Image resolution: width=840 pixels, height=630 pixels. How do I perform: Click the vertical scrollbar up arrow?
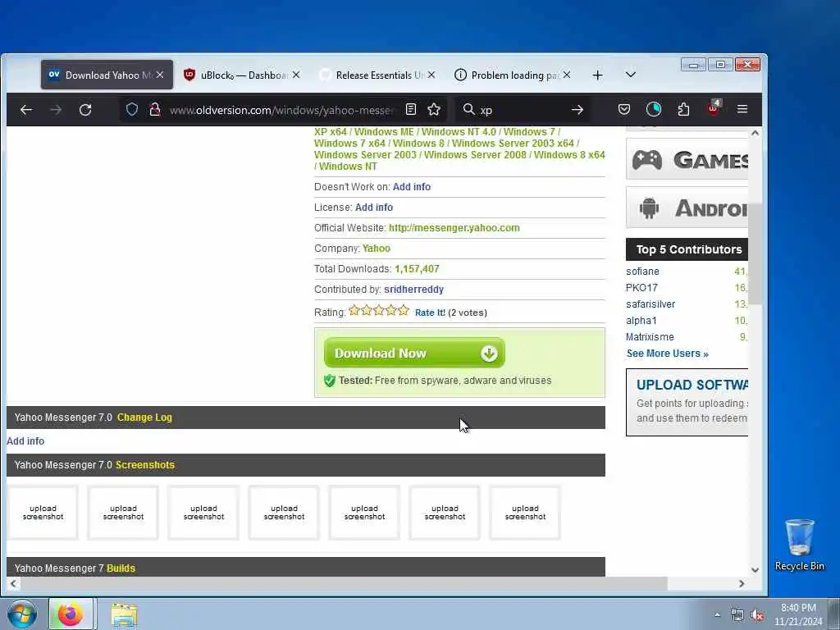[755, 132]
